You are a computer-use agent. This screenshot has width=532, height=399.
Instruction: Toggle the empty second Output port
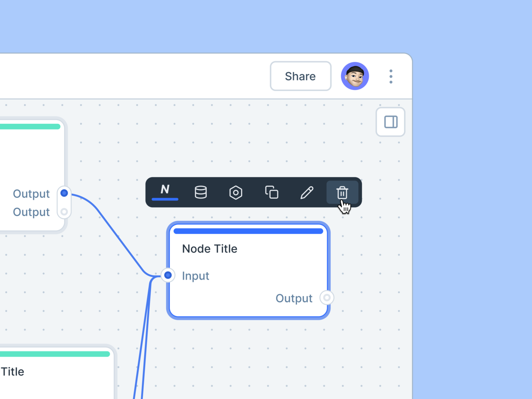tap(64, 211)
